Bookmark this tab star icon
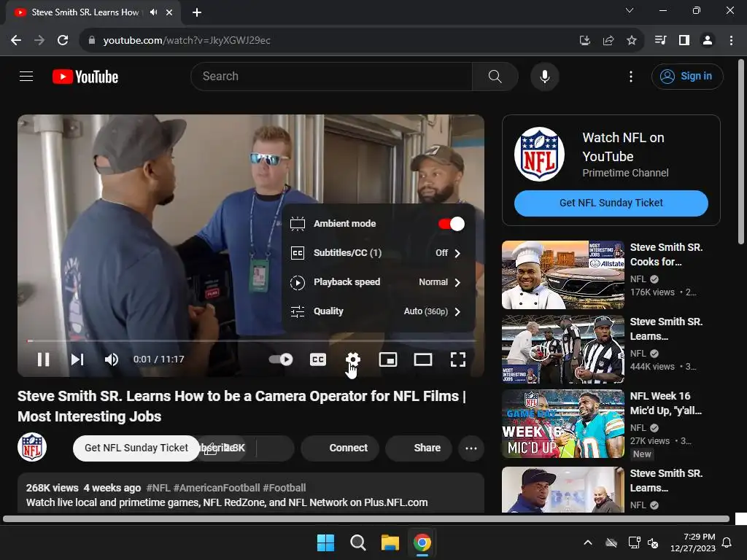 632,41
